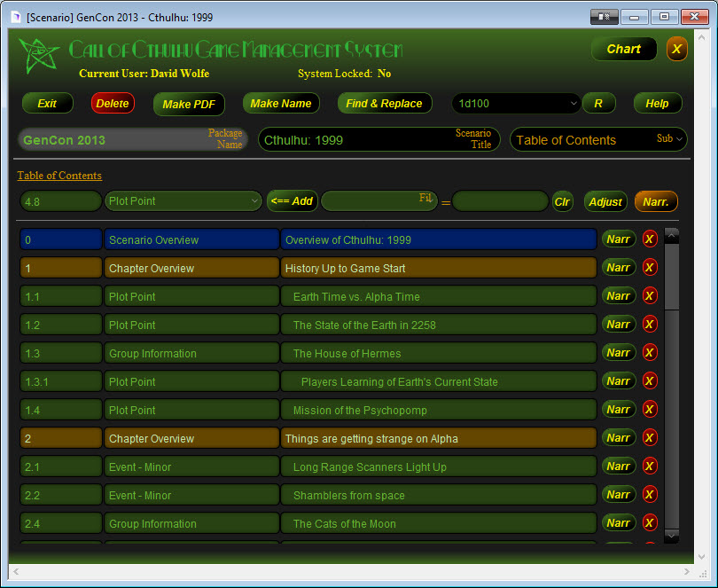Open Narr for Long Range Scanners Light Up
The width and height of the screenshot is (718, 588).
pos(619,466)
